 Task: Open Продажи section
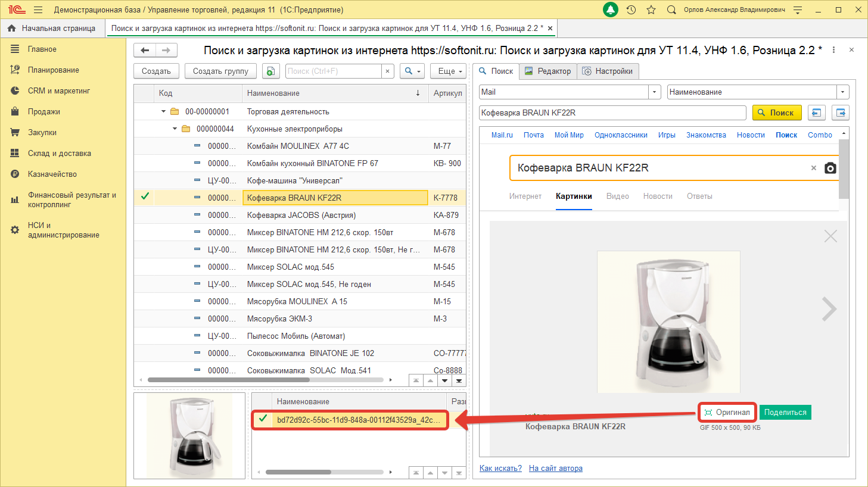point(43,112)
